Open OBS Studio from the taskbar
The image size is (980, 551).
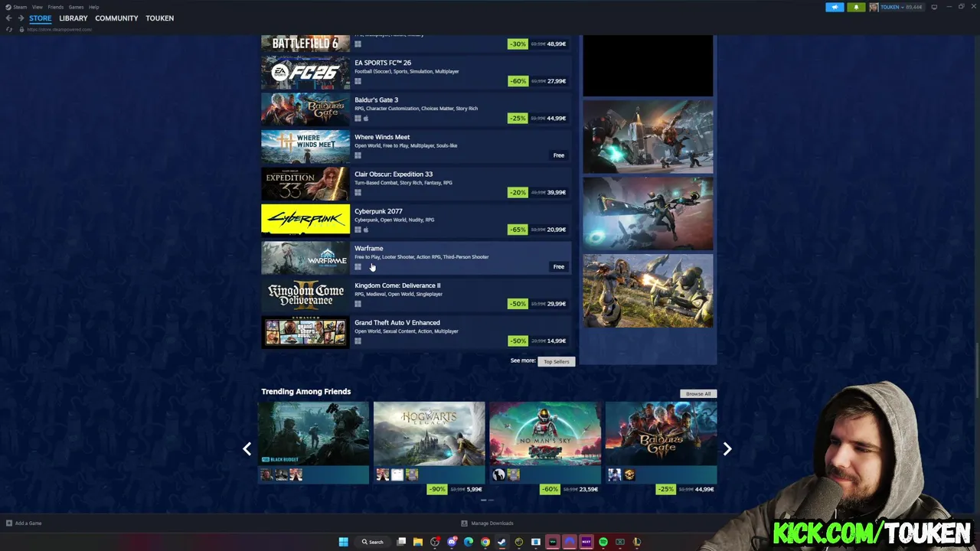tap(435, 542)
